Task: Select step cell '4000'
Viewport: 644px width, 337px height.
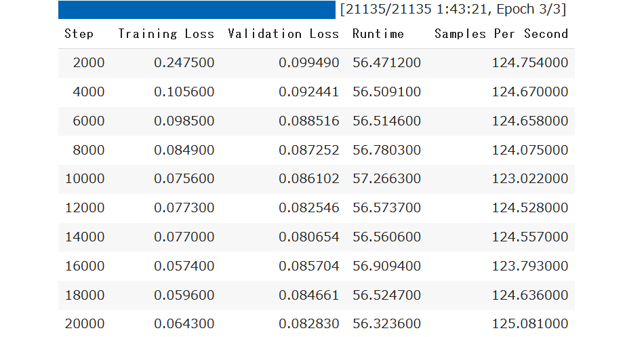Action: (x=89, y=92)
